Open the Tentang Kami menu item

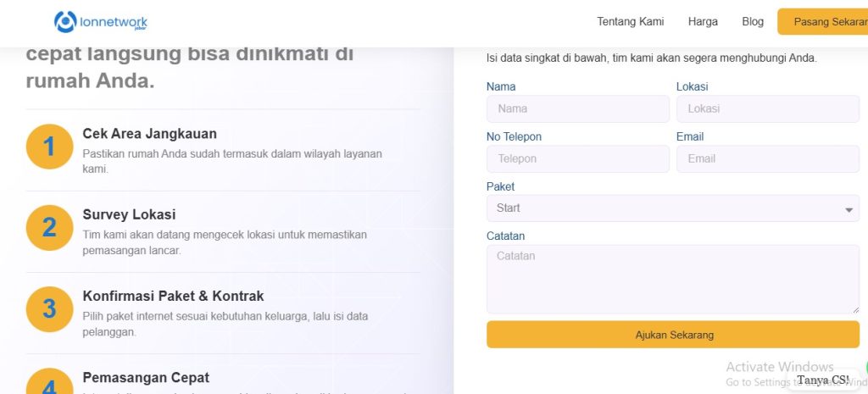point(630,22)
